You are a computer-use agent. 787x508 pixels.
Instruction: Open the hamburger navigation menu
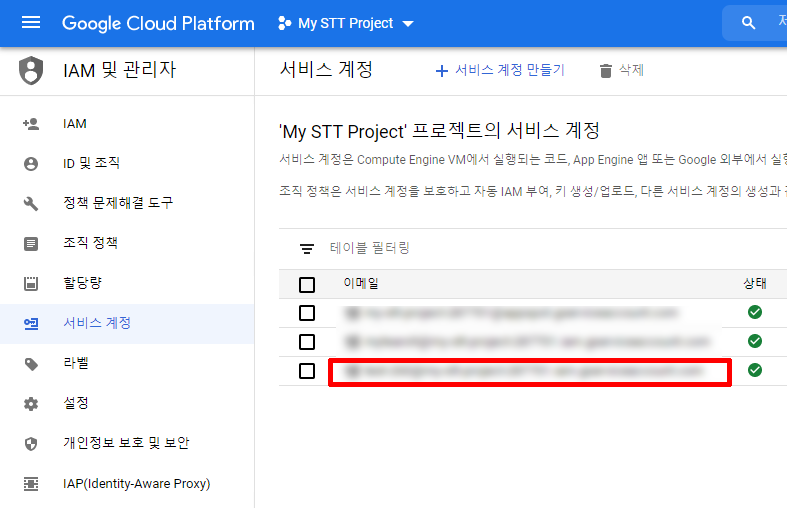coord(31,23)
